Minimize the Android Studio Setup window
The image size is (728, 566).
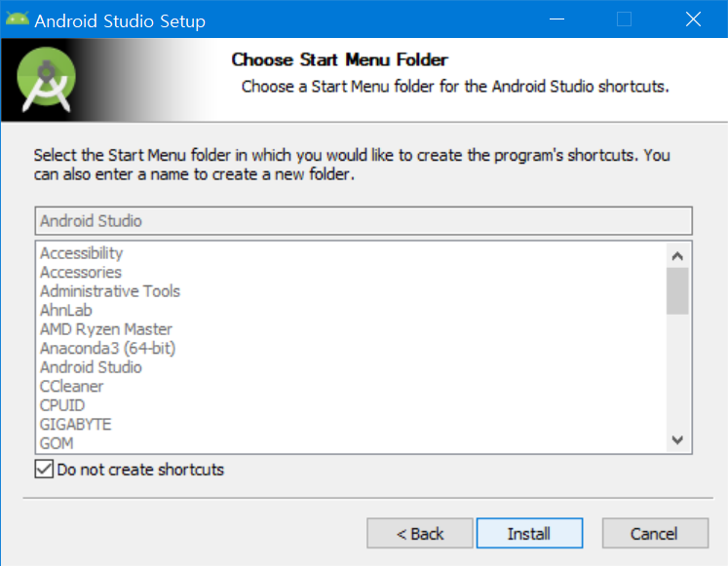click(x=556, y=19)
